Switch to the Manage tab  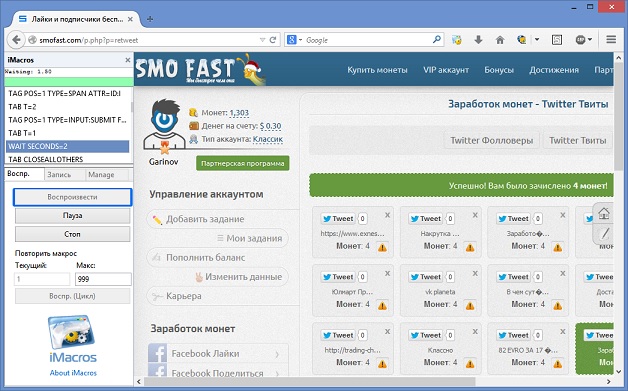click(x=107, y=175)
